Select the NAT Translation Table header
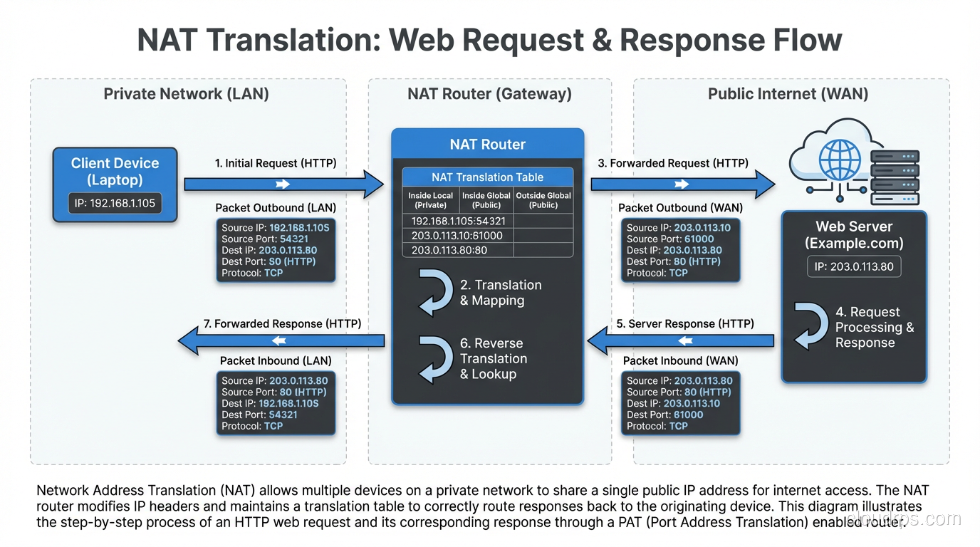The height and width of the screenshot is (547, 980). 487,177
